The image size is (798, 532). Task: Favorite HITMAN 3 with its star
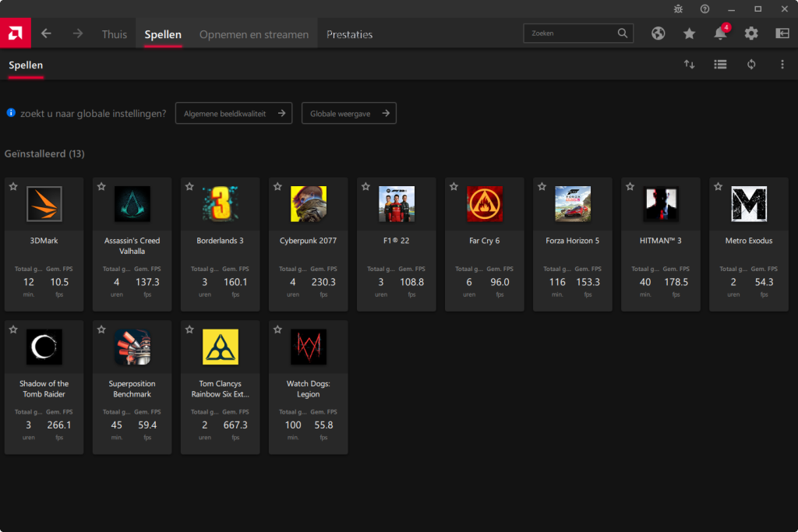tap(630, 187)
